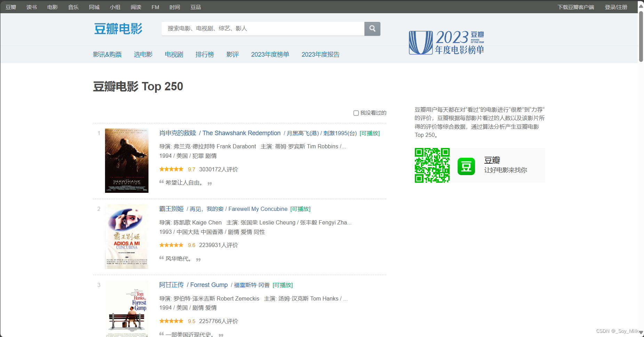Click the vertical scrollbar thumb

click(x=641, y=36)
